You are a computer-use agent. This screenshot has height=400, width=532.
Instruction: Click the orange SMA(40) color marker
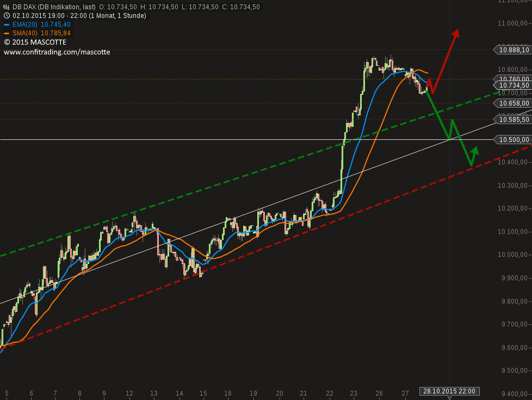click(x=7, y=34)
